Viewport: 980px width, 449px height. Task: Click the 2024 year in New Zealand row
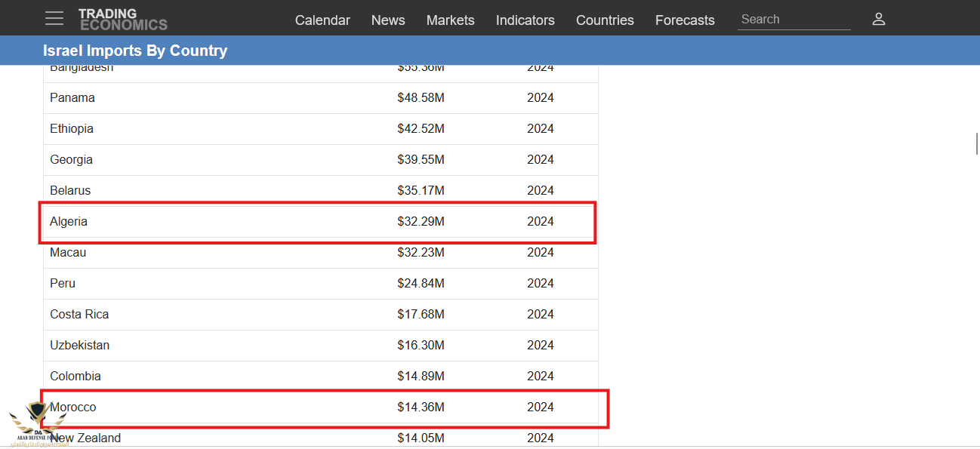[541, 438]
